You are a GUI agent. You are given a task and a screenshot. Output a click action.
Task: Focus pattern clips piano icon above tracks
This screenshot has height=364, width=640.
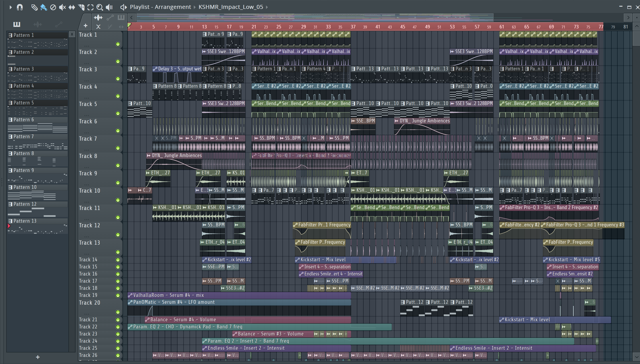tap(121, 18)
